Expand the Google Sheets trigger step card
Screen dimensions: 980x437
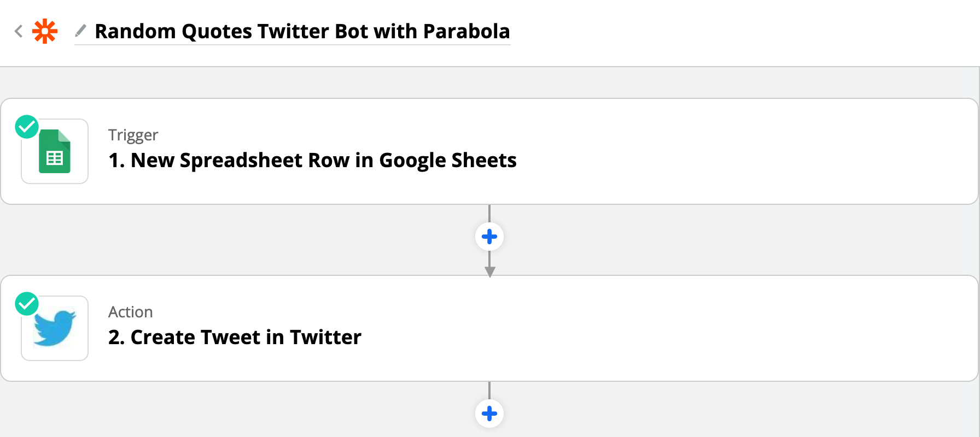pyautogui.click(x=711, y=151)
